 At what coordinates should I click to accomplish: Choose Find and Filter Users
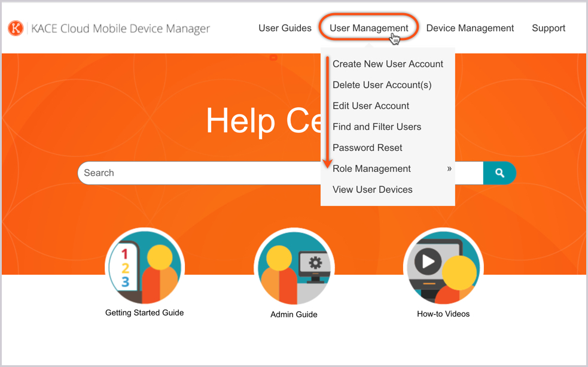(377, 127)
